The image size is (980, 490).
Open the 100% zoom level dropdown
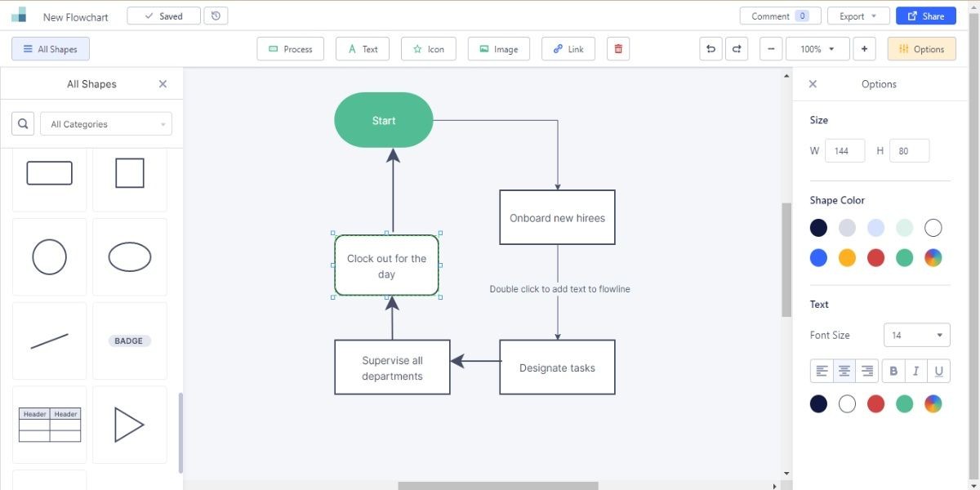point(817,49)
